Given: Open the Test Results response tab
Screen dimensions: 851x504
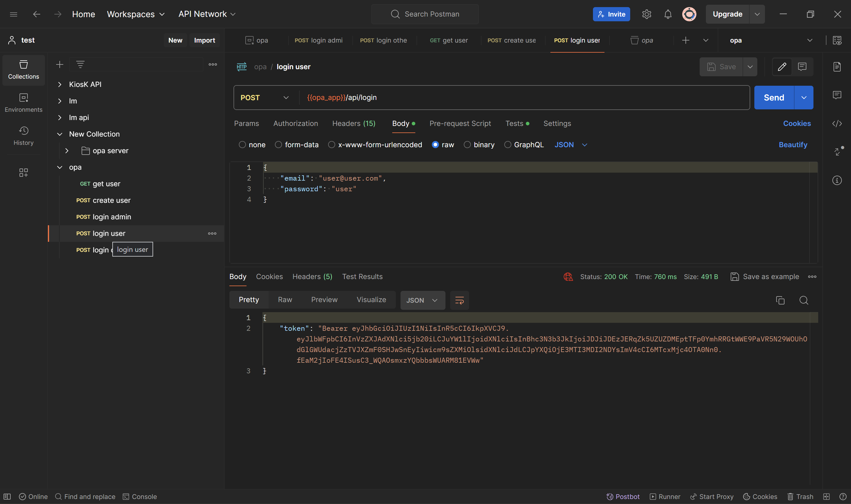Looking at the screenshot, I should point(362,276).
